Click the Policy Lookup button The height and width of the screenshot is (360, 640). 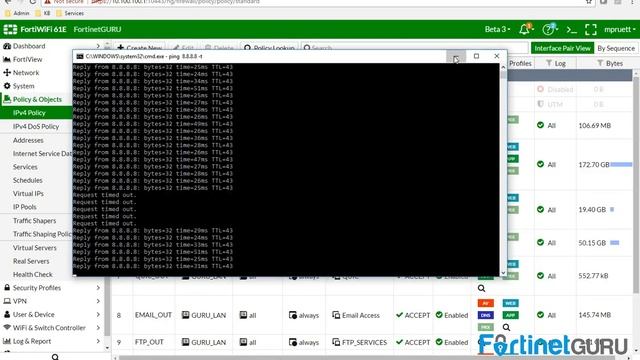[x=269, y=48]
